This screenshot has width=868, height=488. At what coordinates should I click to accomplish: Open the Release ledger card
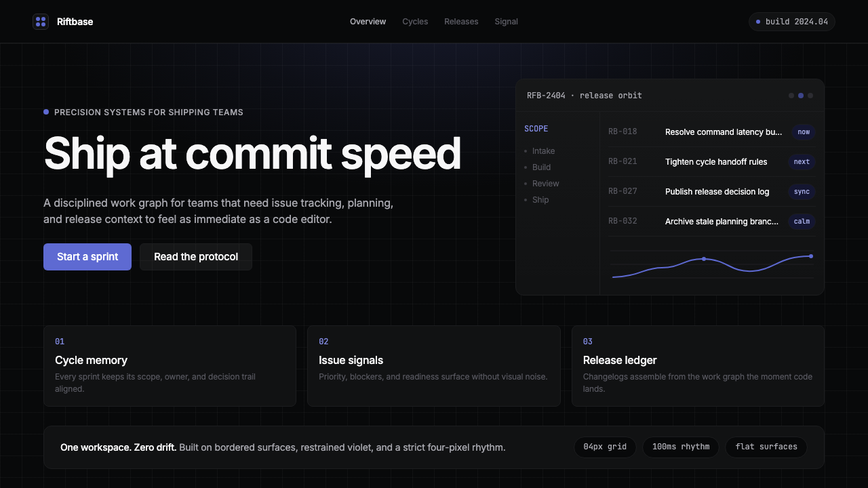698,366
